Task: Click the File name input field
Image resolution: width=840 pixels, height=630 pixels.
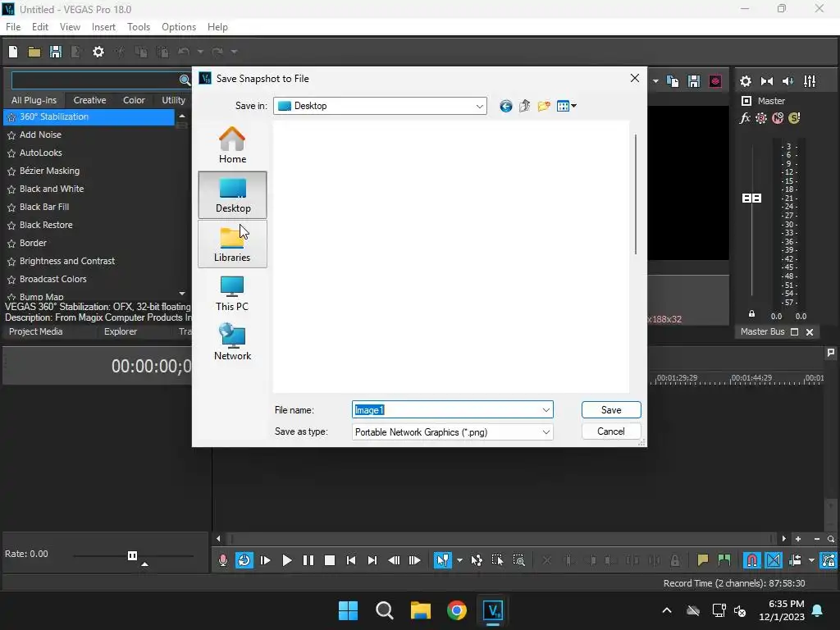Action: tap(452, 410)
